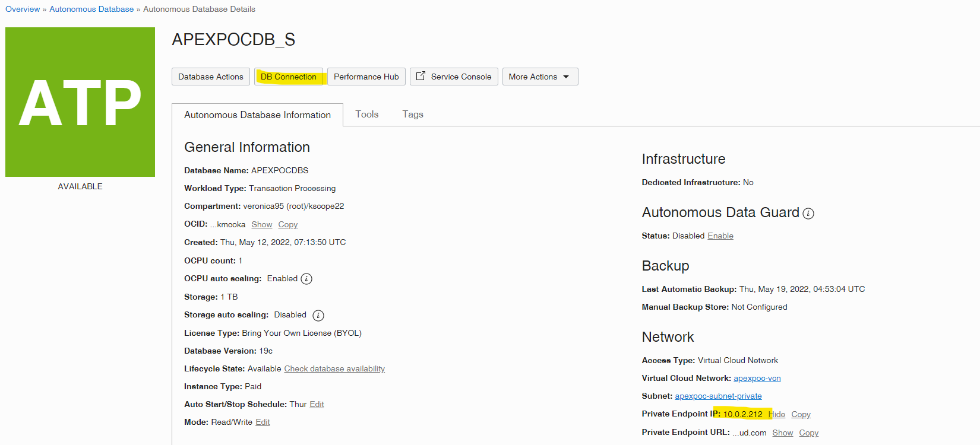Open the apexpoc-subnet-private subnet link
The height and width of the screenshot is (445, 980).
pos(718,396)
